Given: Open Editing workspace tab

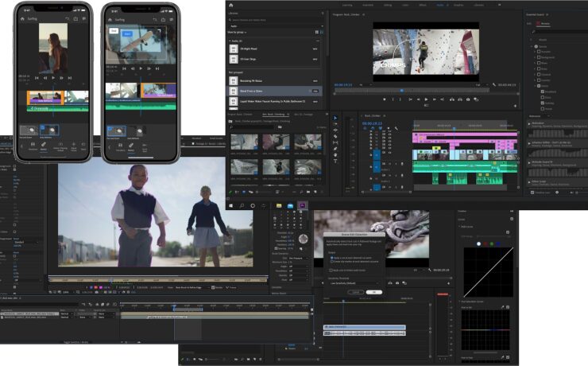Looking at the screenshot, I should coord(388,6).
